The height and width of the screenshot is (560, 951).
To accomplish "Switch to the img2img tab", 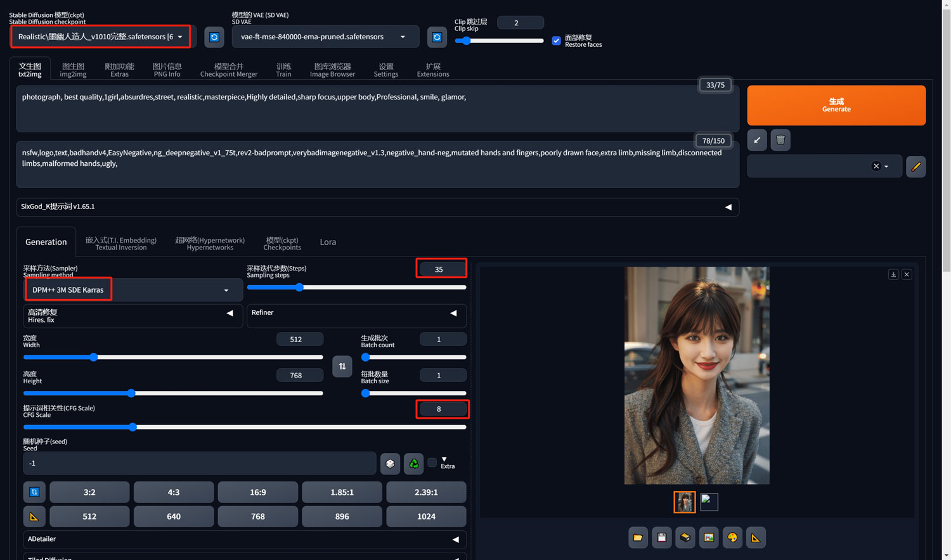I will pyautogui.click(x=73, y=70).
